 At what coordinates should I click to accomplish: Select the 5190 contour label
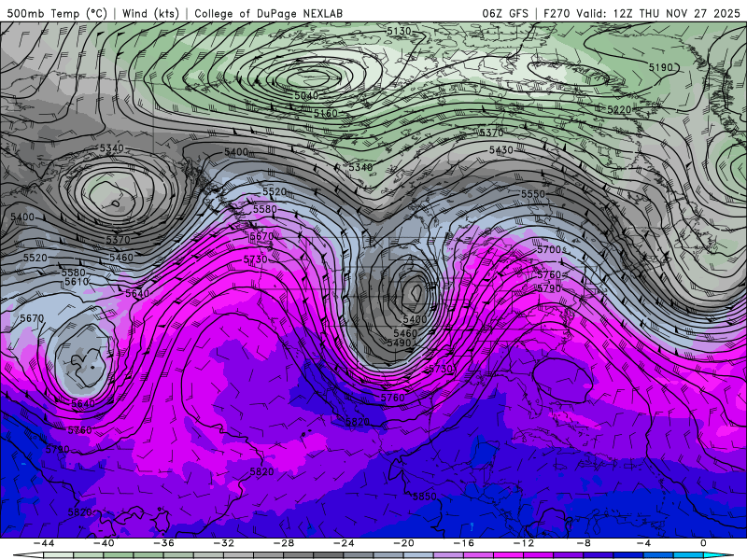(661, 67)
